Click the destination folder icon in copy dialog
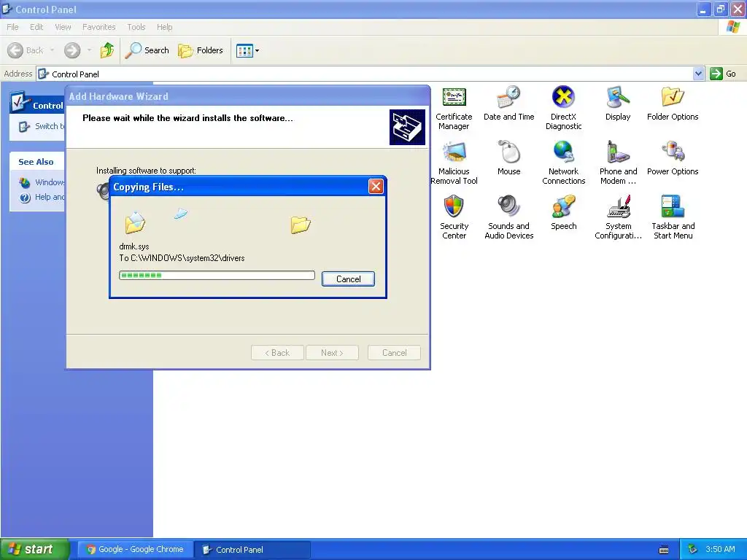Image resolution: width=747 pixels, height=560 pixels. pos(301,225)
